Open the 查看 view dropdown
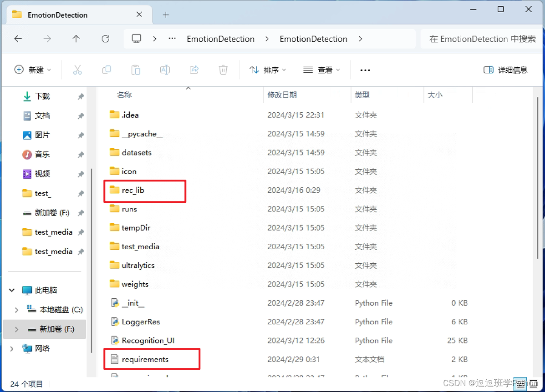The height and width of the screenshot is (392, 545). 321,70
